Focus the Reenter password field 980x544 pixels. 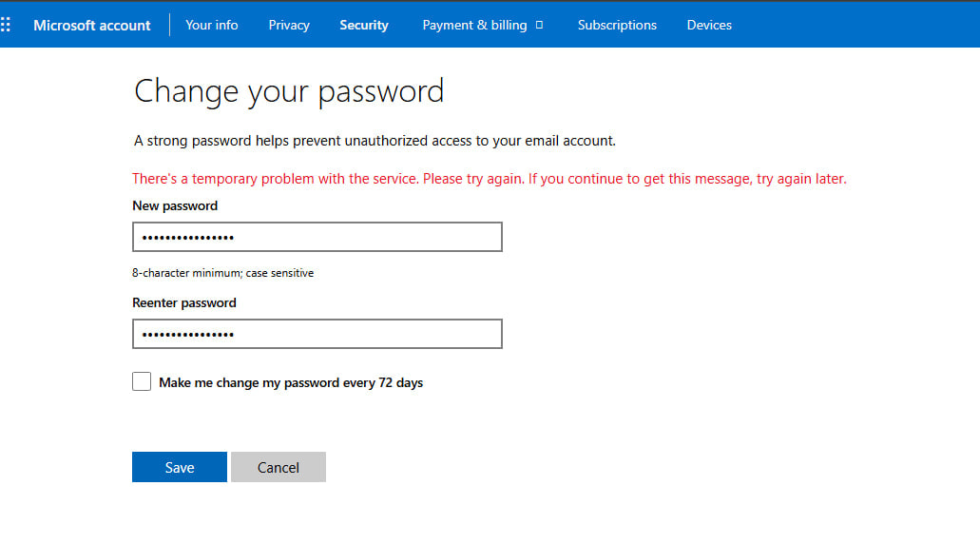317,334
